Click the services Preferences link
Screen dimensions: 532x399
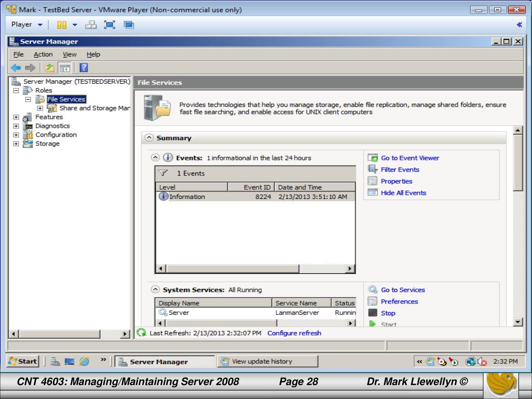tap(400, 301)
